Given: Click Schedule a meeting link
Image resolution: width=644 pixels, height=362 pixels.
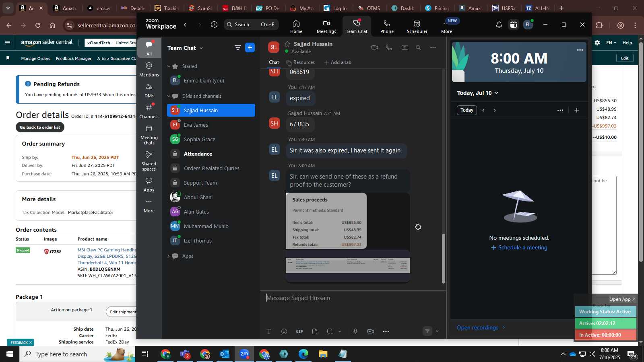Looking at the screenshot, I should pos(519,248).
